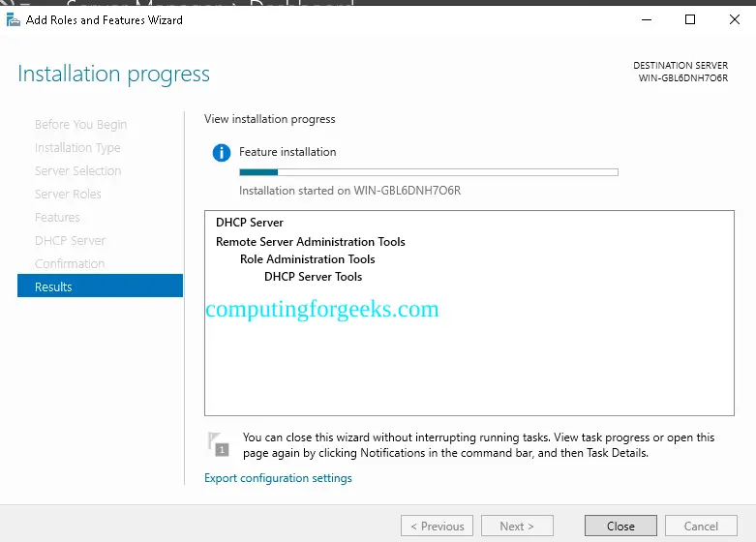Select the Before You Begin step
The height and width of the screenshot is (542, 756).
[81, 125]
